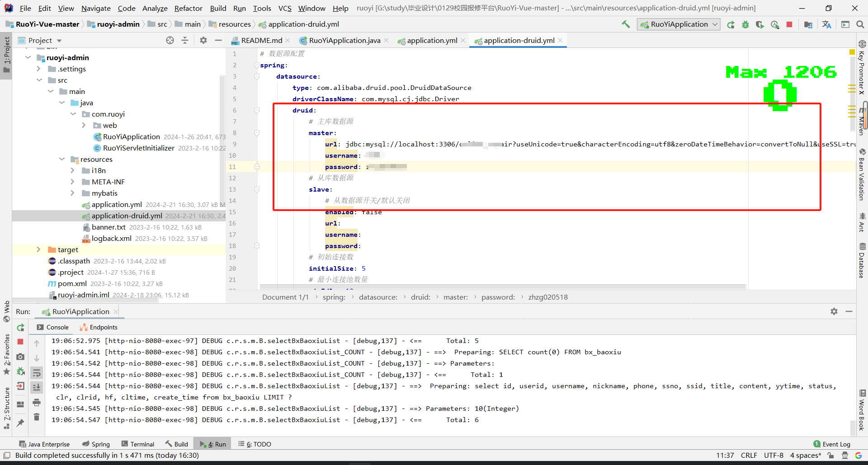This screenshot has width=868, height=465.
Task: Expand the mybatis folder
Action: (72, 193)
